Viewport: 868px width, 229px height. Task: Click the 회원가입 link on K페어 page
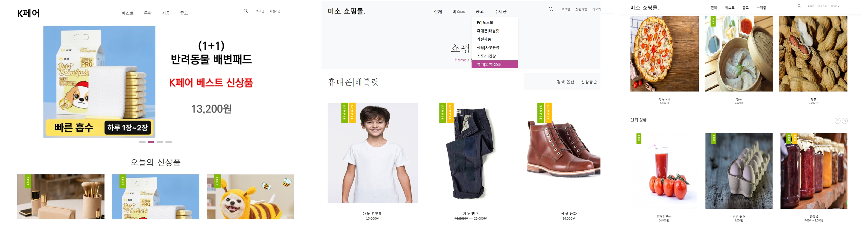(x=275, y=11)
